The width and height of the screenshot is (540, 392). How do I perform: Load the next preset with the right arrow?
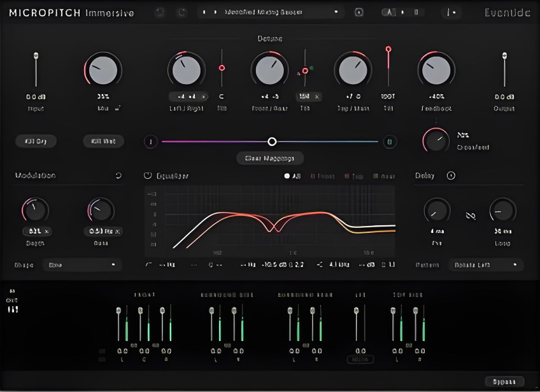click(x=216, y=12)
